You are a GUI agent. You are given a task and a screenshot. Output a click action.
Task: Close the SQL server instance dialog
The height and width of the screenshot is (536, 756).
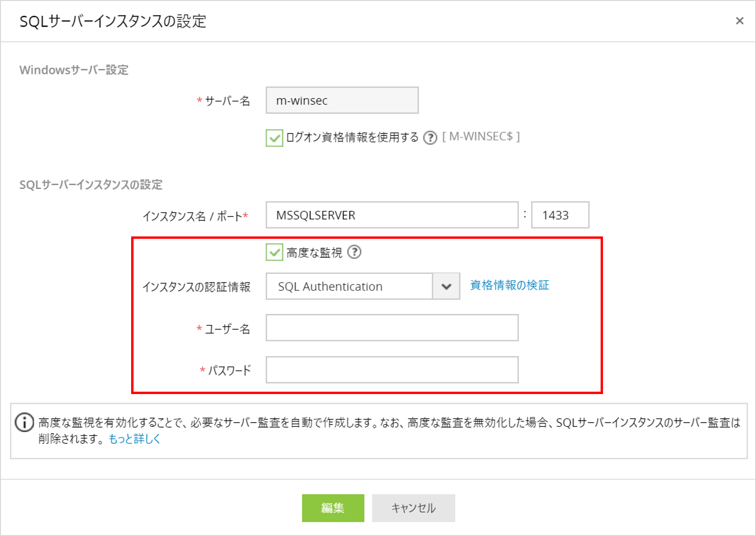coord(739,21)
